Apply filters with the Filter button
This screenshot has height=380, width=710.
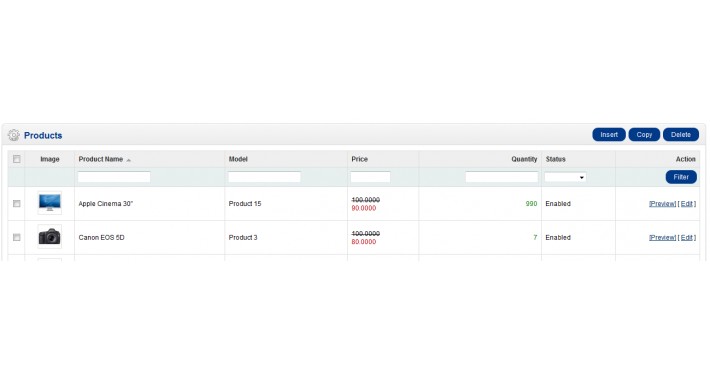(x=681, y=177)
